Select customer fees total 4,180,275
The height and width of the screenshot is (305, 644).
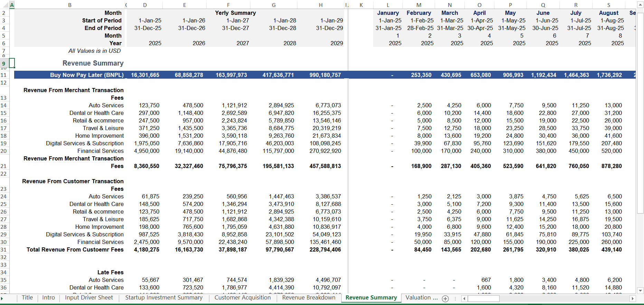click(146, 249)
